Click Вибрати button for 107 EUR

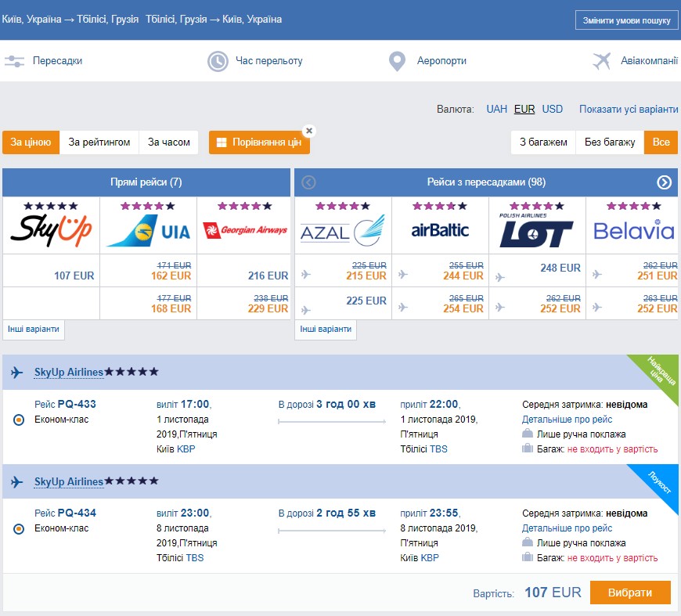630,593
